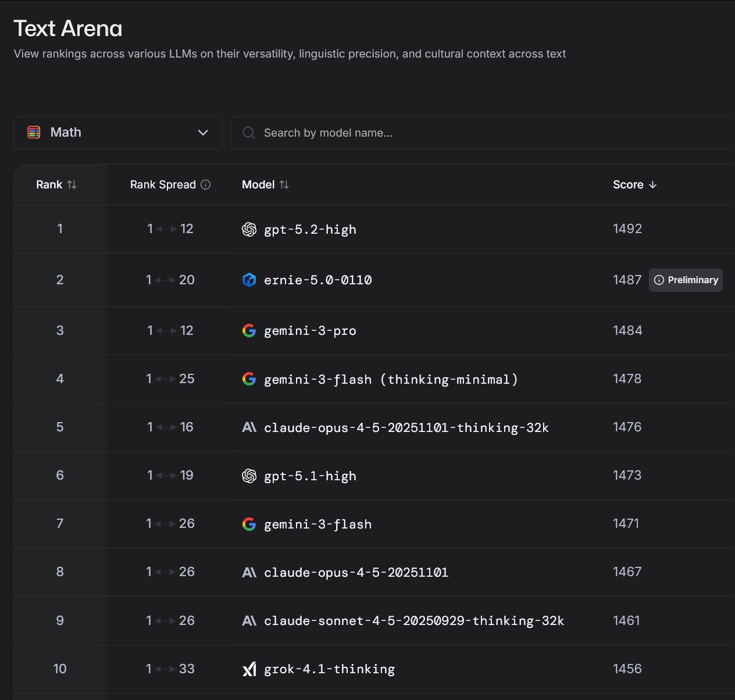Click the Preliminary badge on ernie-5.0-0110
Image resolution: width=735 pixels, height=700 pixels.
click(686, 280)
